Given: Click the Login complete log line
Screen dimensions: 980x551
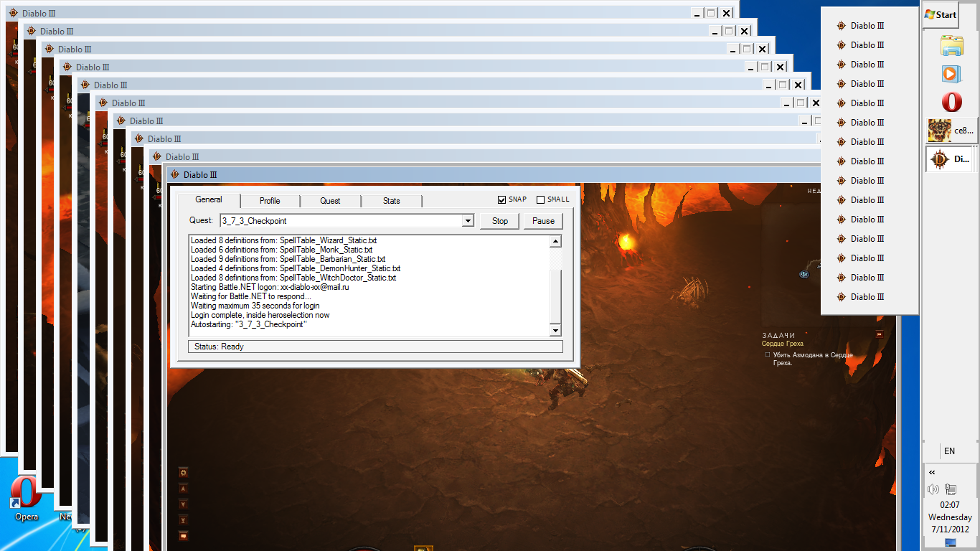Looking at the screenshot, I should coord(260,315).
